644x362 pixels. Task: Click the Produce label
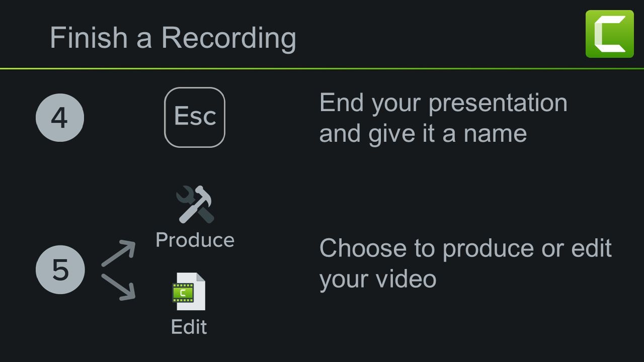coord(195,240)
